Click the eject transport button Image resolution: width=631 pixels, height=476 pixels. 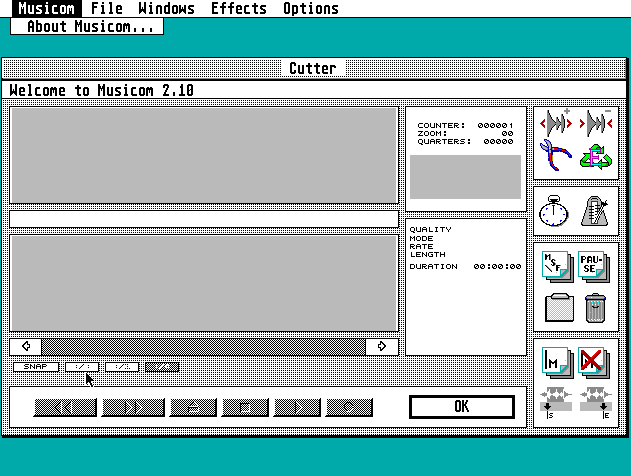tap(193, 408)
